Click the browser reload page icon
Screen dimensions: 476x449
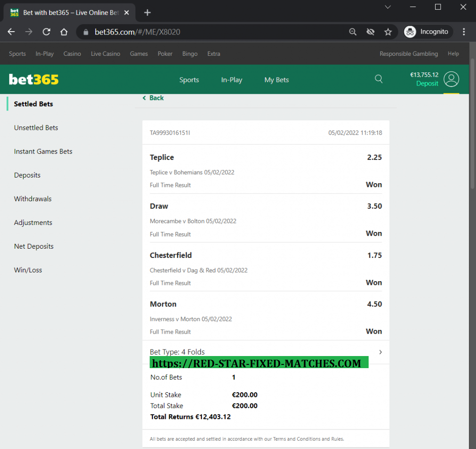pyautogui.click(x=46, y=32)
